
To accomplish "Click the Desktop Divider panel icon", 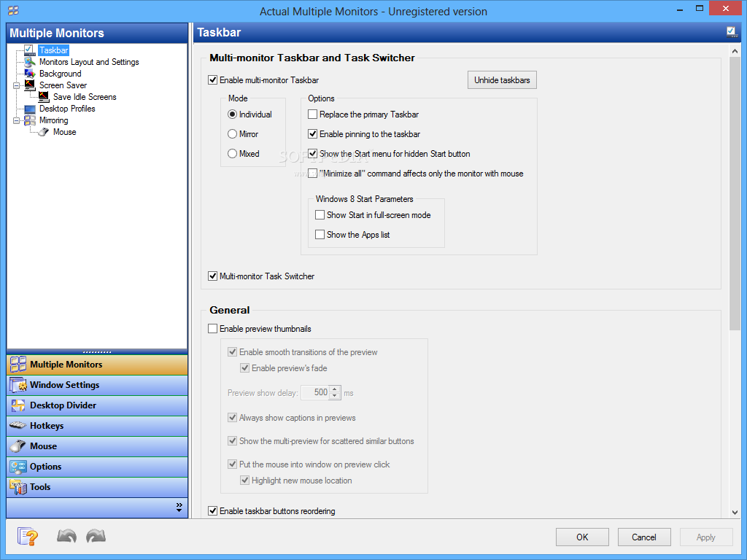I will coord(18,405).
